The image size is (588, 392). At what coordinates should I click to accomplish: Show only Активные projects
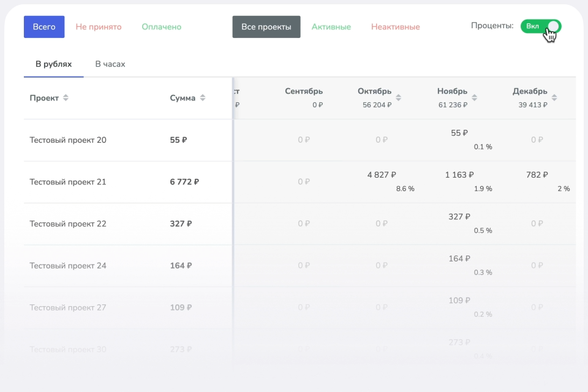pyautogui.click(x=331, y=27)
